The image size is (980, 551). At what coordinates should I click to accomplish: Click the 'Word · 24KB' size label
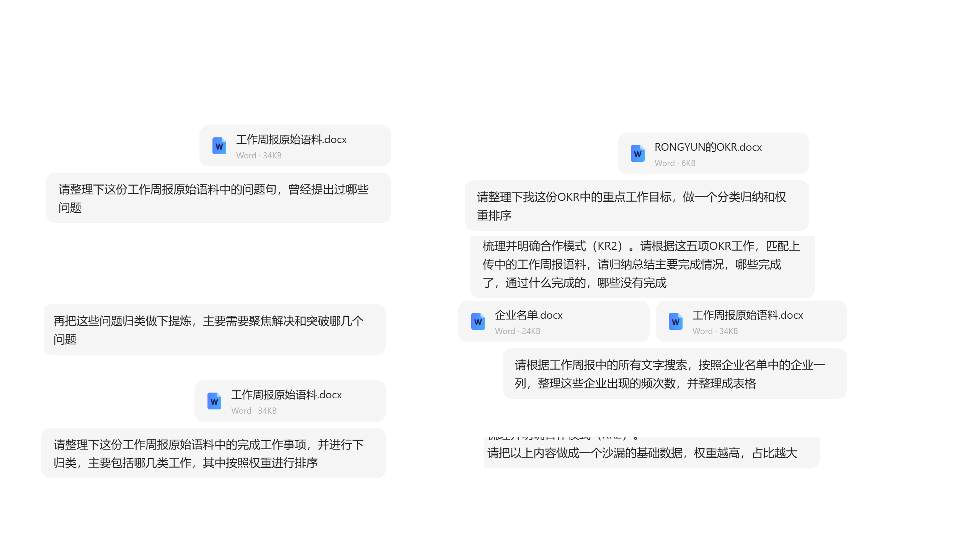[x=517, y=331]
